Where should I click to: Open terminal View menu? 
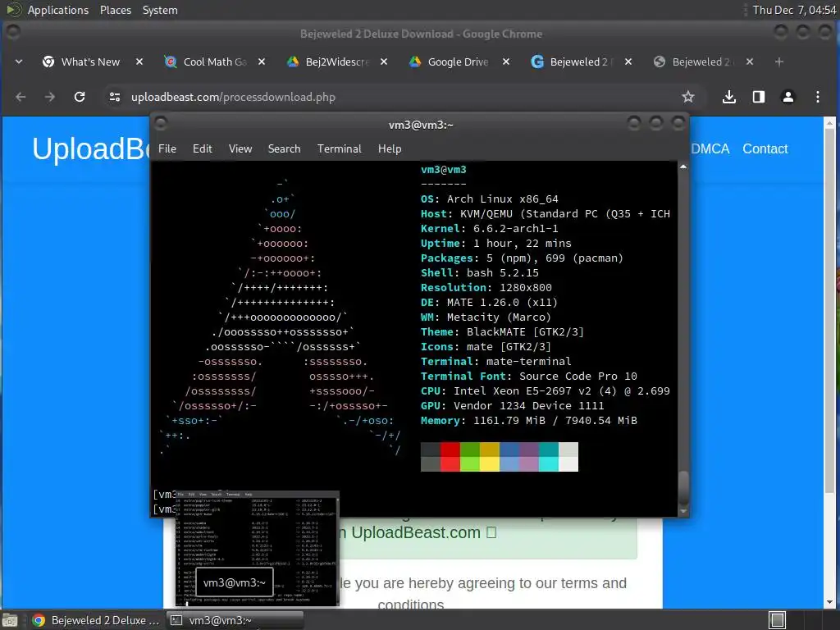coord(240,149)
